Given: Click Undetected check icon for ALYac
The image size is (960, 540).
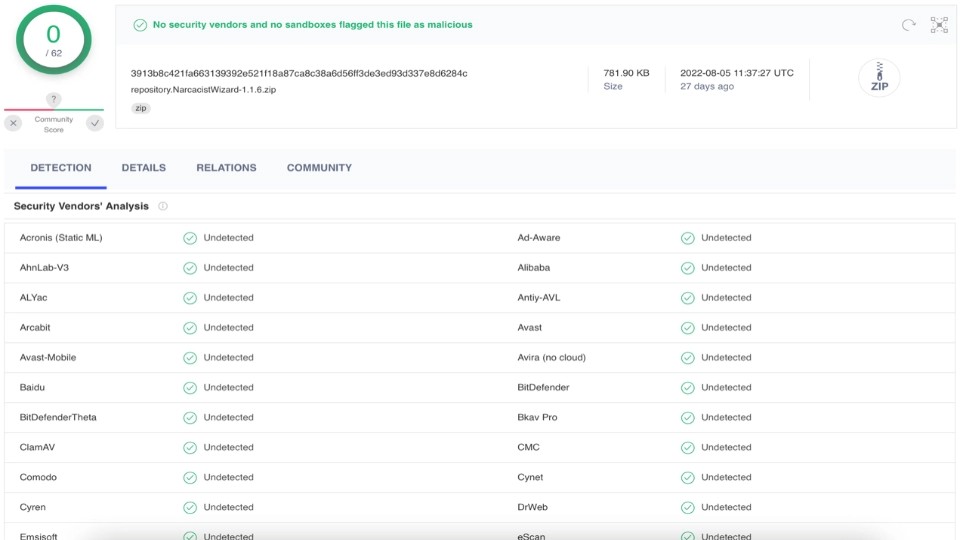Looking at the screenshot, I should 190,298.
